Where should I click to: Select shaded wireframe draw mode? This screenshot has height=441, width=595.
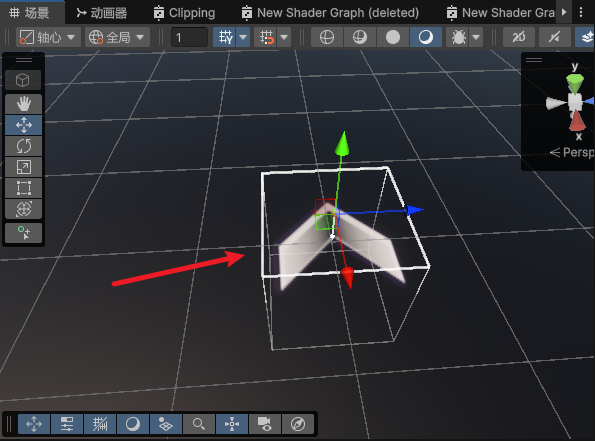tap(360, 37)
